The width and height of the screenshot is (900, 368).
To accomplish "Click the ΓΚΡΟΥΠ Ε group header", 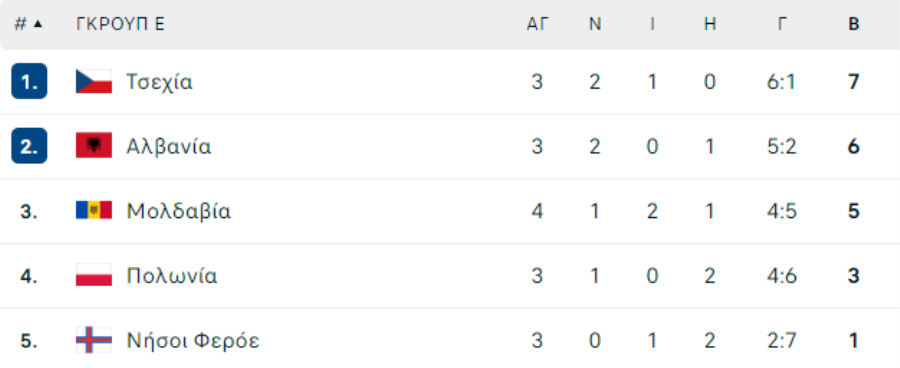I will tap(120, 24).
